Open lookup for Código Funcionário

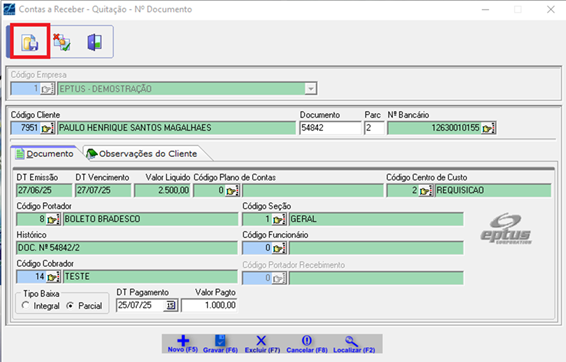coord(279,248)
